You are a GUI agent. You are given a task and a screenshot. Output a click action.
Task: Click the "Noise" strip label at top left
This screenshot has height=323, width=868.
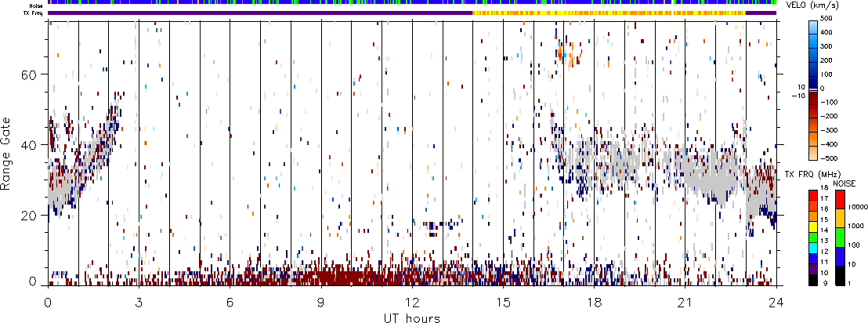pos(37,5)
